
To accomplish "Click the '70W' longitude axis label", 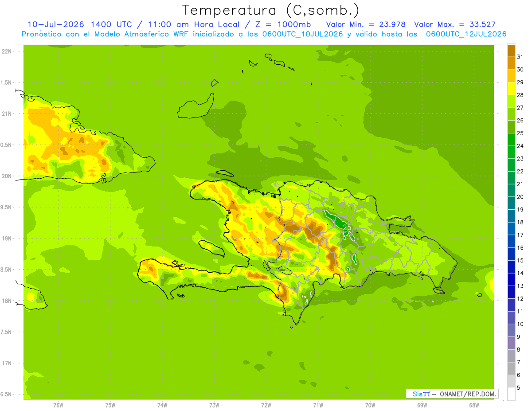I will [x=370, y=405].
